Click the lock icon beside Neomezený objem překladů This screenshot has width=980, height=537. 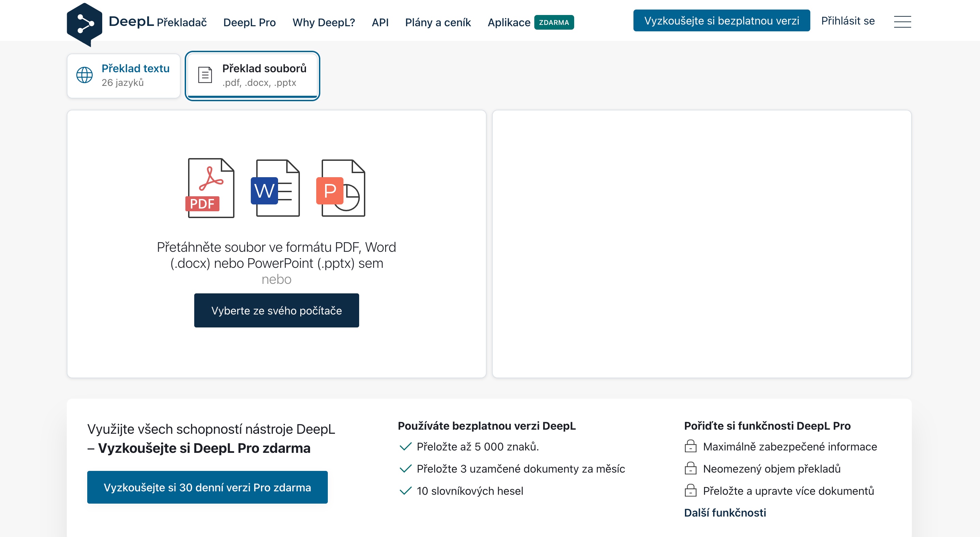[x=690, y=468]
